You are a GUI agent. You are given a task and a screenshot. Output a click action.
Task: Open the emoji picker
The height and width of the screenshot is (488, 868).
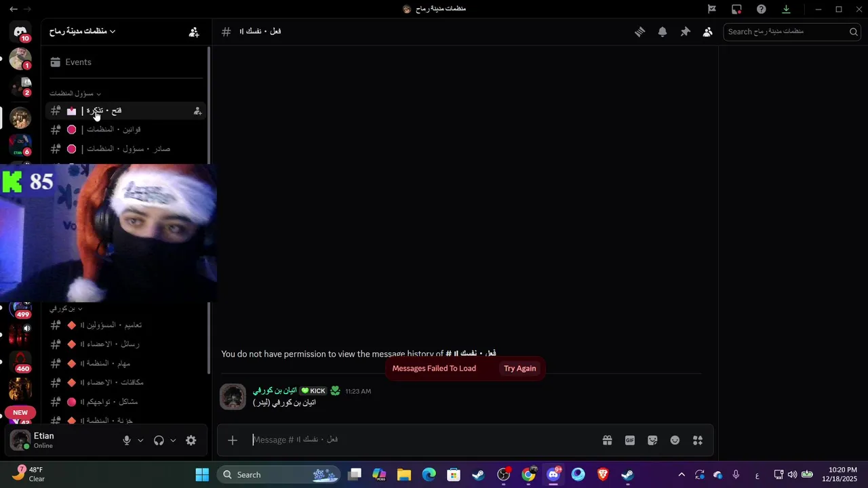pyautogui.click(x=675, y=441)
